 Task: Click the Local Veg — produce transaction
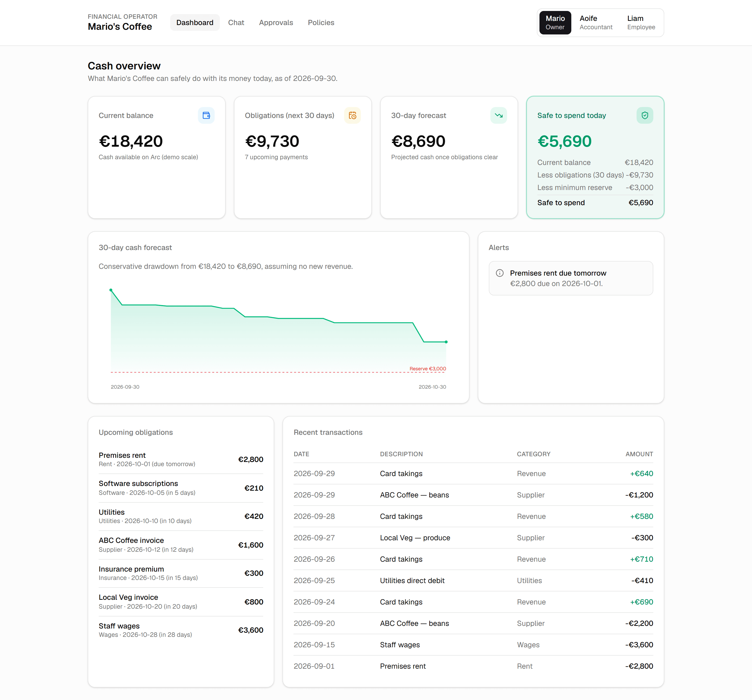click(x=473, y=538)
